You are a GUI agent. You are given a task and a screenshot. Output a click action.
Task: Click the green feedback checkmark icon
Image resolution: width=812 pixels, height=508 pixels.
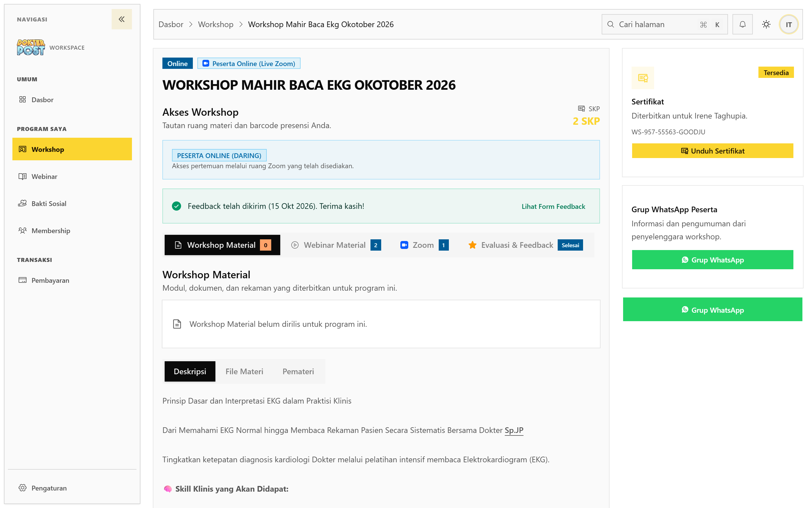point(176,206)
